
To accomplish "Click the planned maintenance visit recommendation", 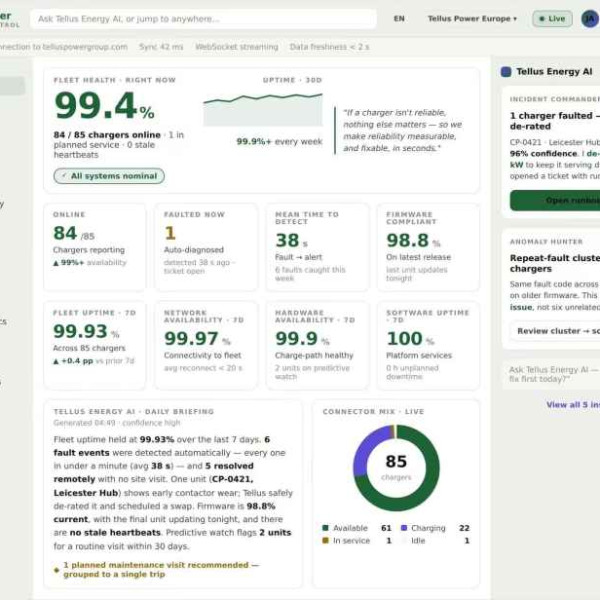I will (161, 569).
